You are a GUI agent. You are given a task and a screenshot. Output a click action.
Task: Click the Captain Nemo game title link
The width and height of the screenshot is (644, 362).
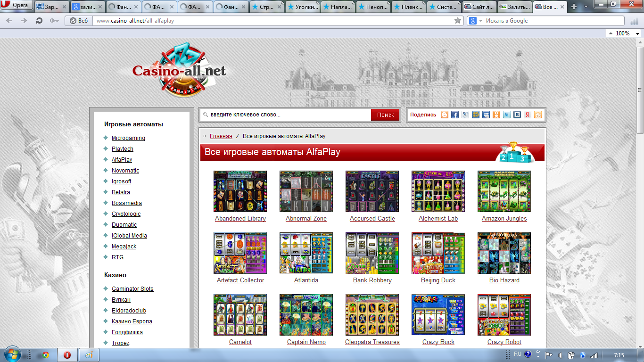(x=306, y=342)
